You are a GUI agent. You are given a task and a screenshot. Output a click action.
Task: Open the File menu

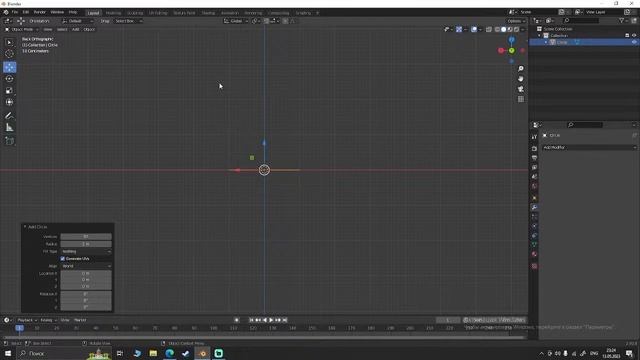pyautogui.click(x=15, y=12)
